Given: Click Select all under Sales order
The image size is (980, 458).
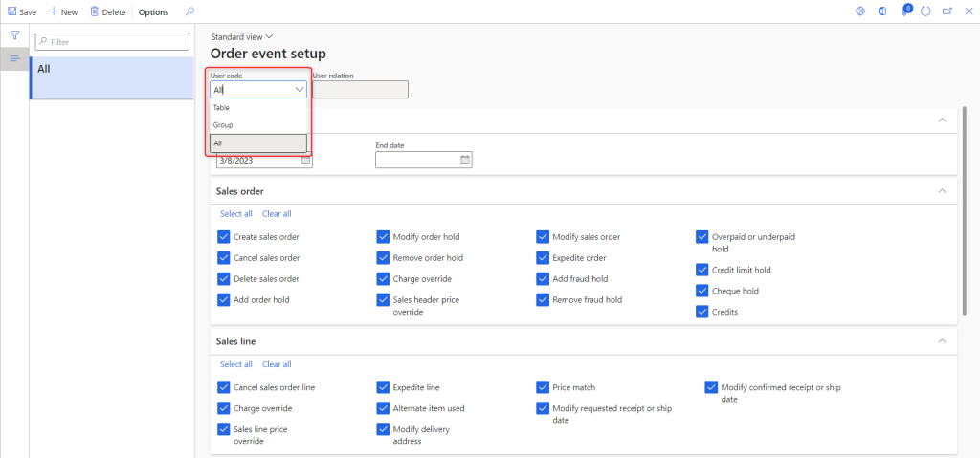Looking at the screenshot, I should point(236,214).
